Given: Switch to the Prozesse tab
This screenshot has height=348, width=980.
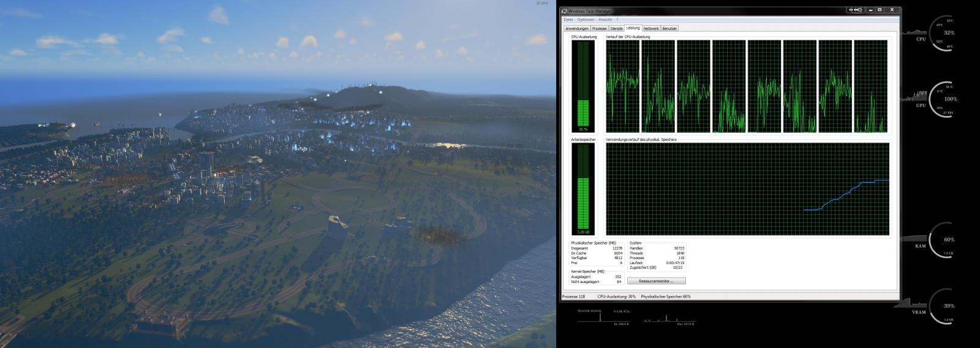Looking at the screenshot, I should [600, 28].
